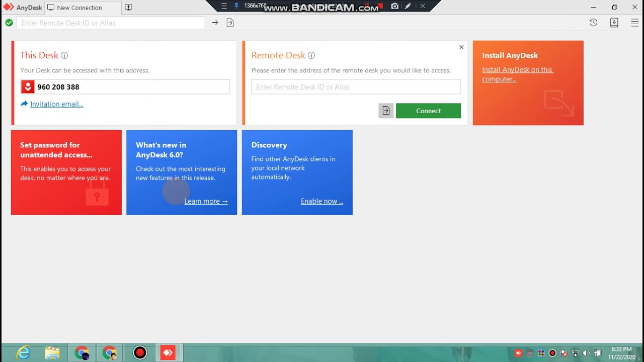Click Enable now link in Discovery tile
The height and width of the screenshot is (362, 644).
click(322, 201)
